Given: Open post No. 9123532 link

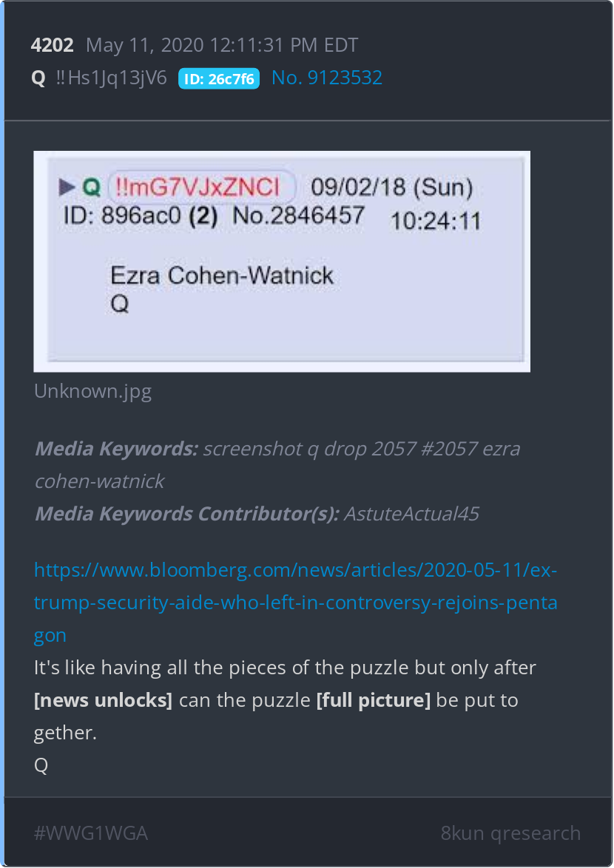Looking at the screenshot, I should pyautogui.click(x=327, y=78).
